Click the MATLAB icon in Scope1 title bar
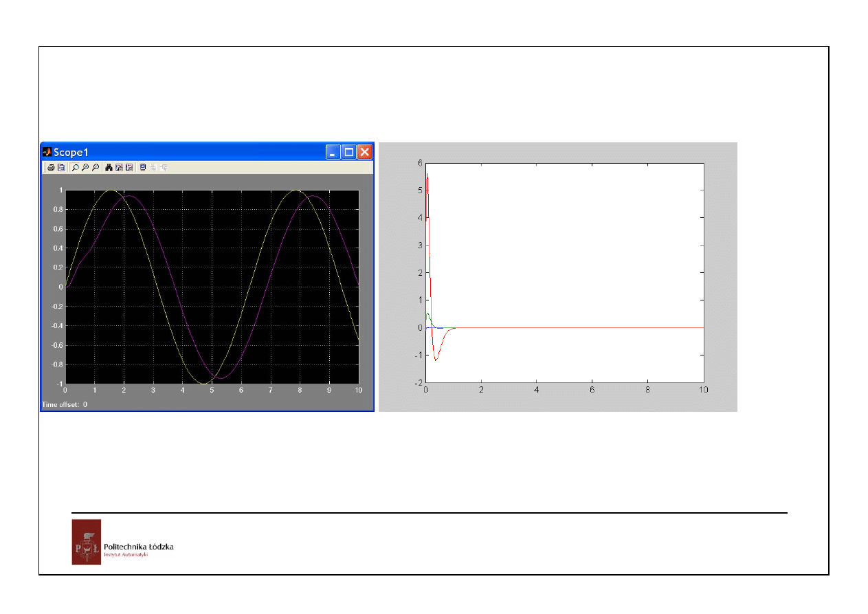Viewport: 868px width, 614px height. pyautogui.click(x=47, y=152)
